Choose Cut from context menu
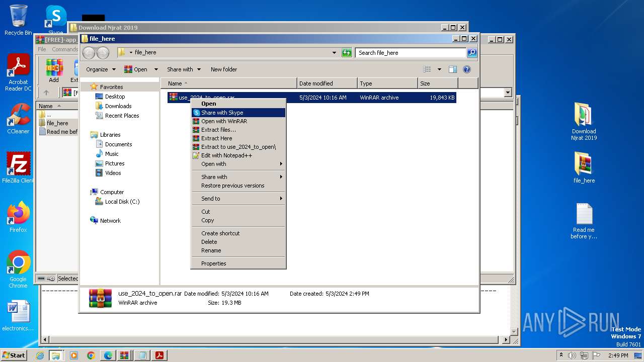 coord(238,212)
